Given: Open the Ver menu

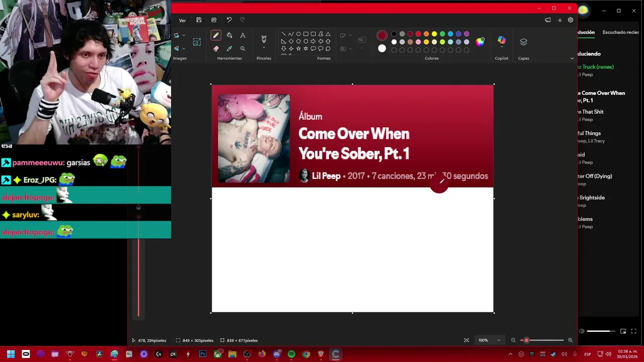Looking at the screenshot, I should [x=182, y=21].
